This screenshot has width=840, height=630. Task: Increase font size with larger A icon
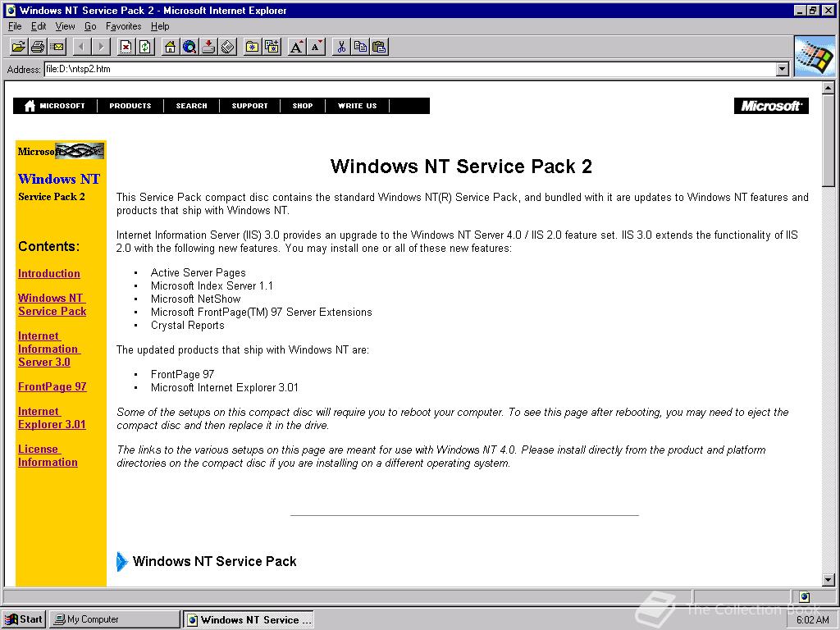[296, 47]
